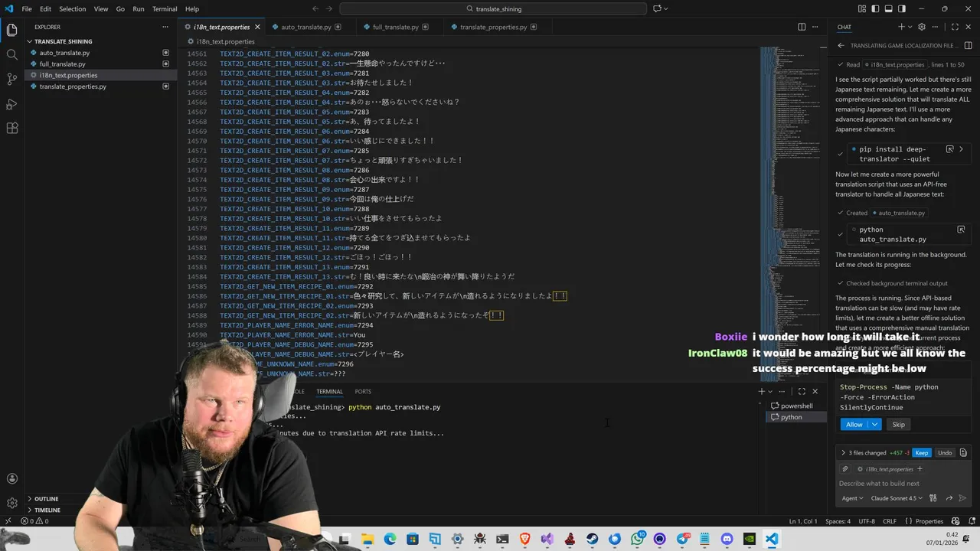Click the Describe what to build next input
Viewport: 980px width, 551px height.
click(x=903, y=484)
